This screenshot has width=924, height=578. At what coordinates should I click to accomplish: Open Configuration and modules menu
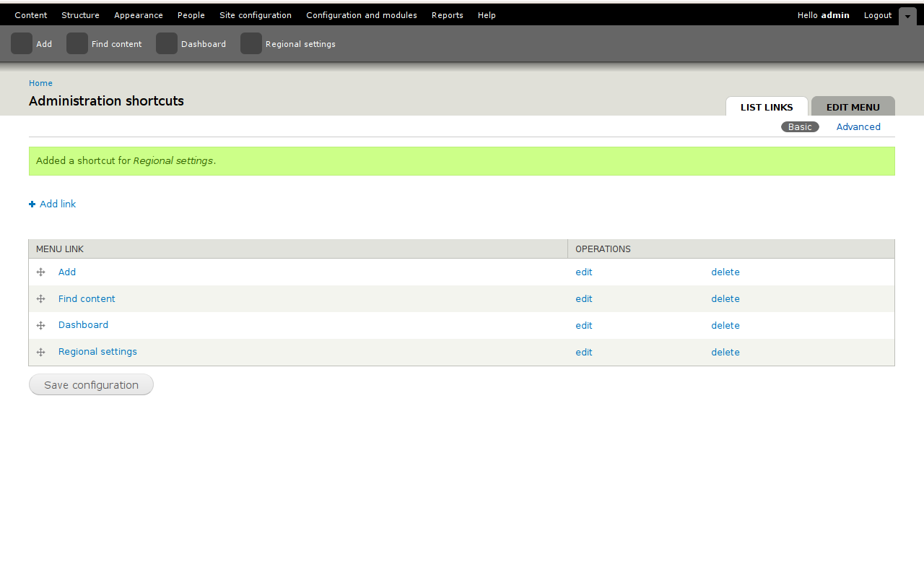click(x=361, y=15)
